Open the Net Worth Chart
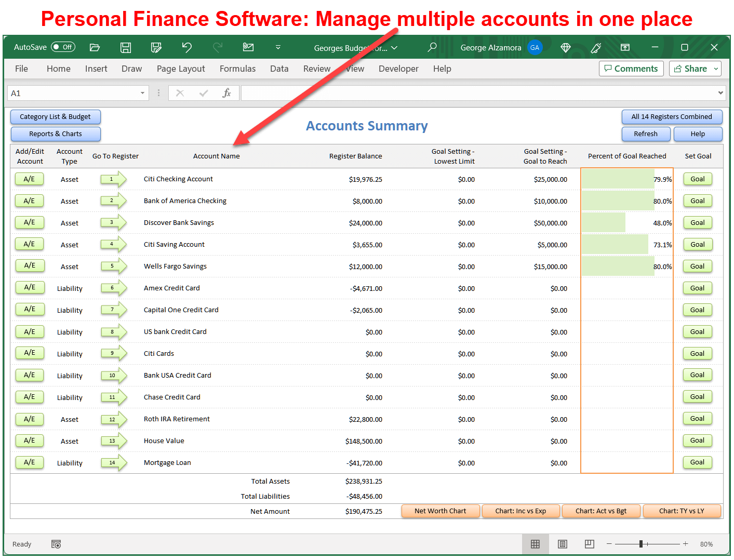The image size is (734, 560). (440, 511)
